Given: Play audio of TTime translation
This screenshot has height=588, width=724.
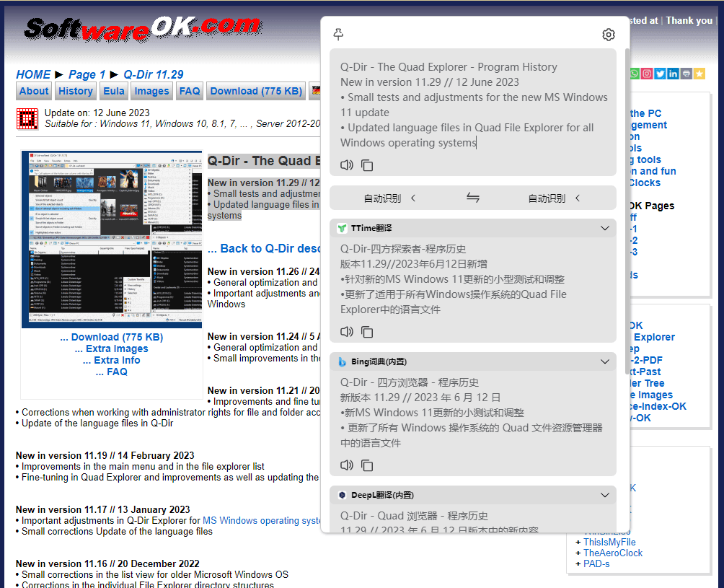Looking at the screenshot, I should point(347,331).
